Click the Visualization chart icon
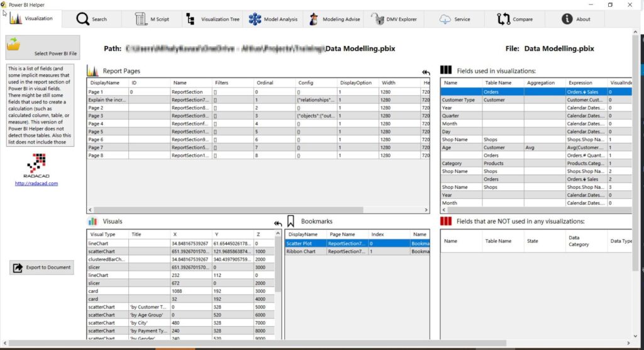This screenshot has width=644, height=350. (16, 18)
